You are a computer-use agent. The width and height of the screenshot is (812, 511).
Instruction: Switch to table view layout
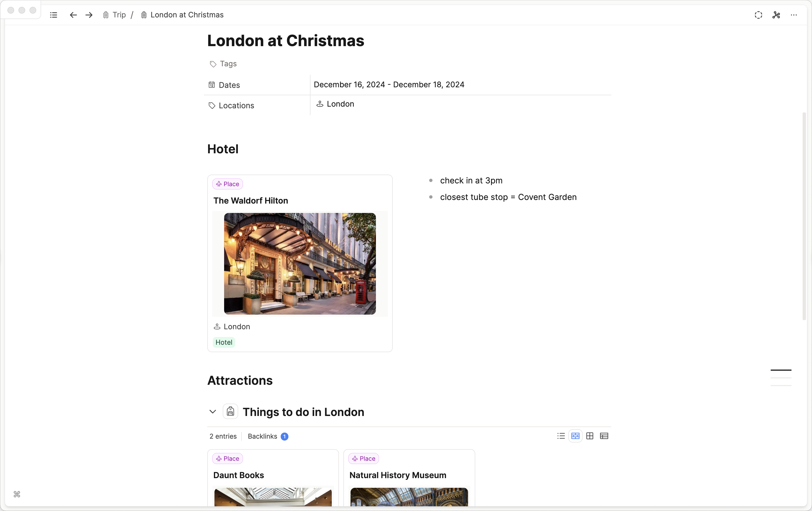(604, 436)
